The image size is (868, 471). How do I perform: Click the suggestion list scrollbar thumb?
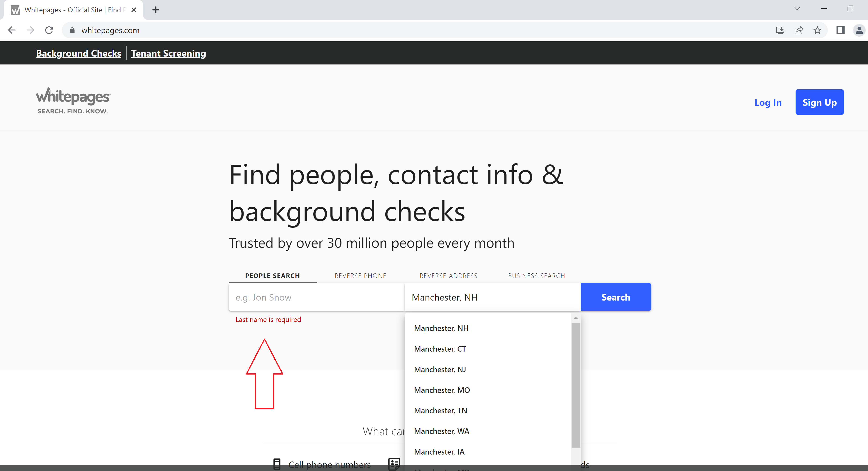click(576, 385)
